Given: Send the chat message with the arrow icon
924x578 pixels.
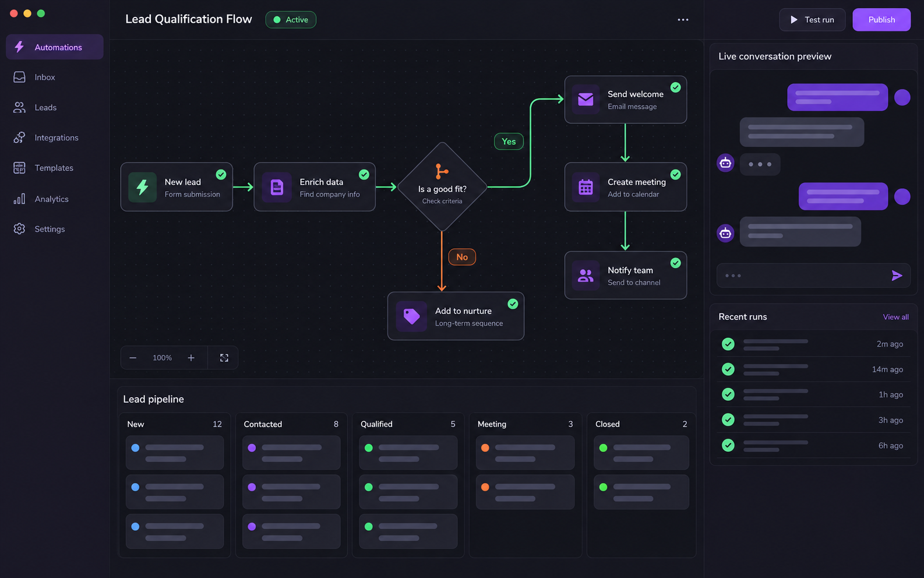Looking at the screenshot, I should (x=897, y=276).
